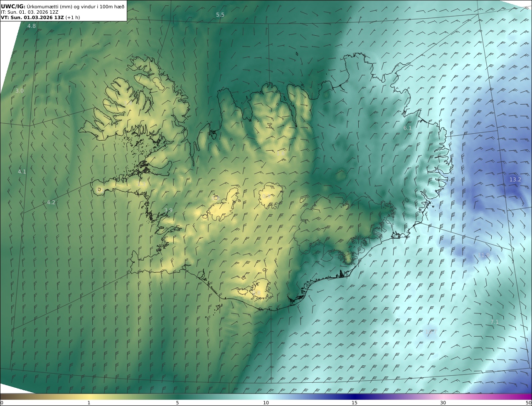Viewport: 532px width, 406px height.
Task: Click the colorbar tick label 30
Action: (443, 403)
